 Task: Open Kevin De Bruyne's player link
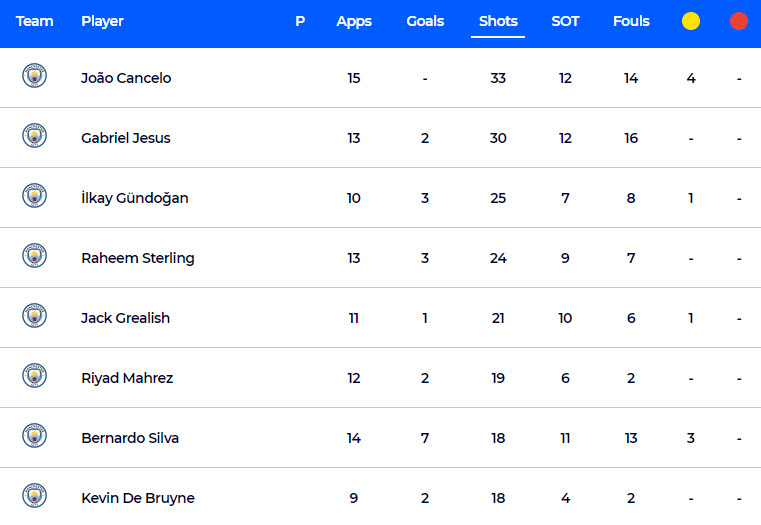click(x=138, y=498)
